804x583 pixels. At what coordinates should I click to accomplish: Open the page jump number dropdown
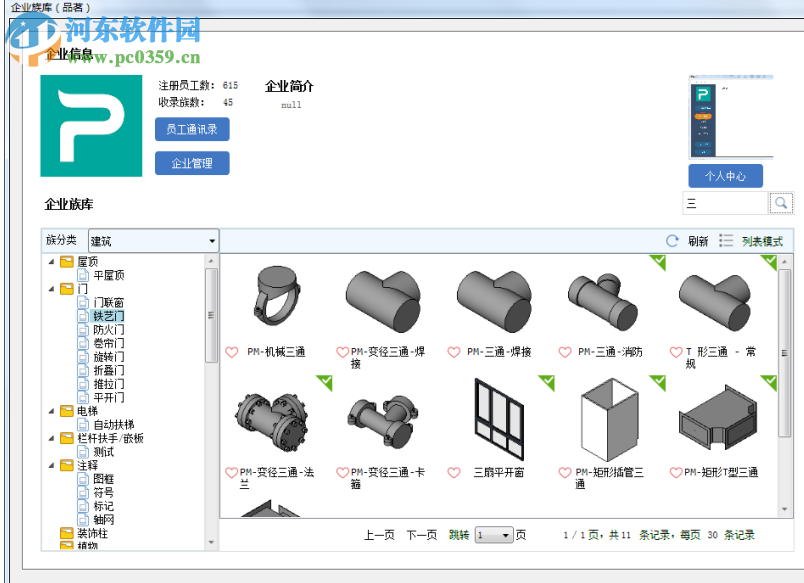click(x=503, y=535)
